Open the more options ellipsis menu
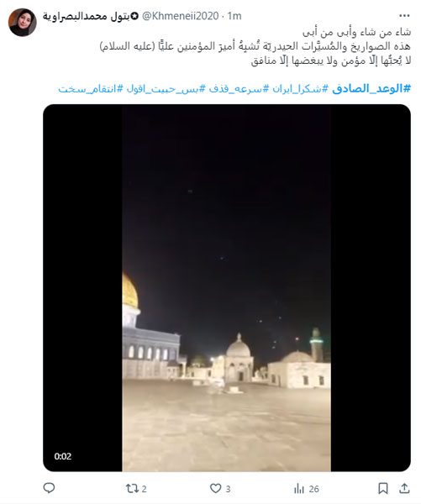 (x=404, y=15)
